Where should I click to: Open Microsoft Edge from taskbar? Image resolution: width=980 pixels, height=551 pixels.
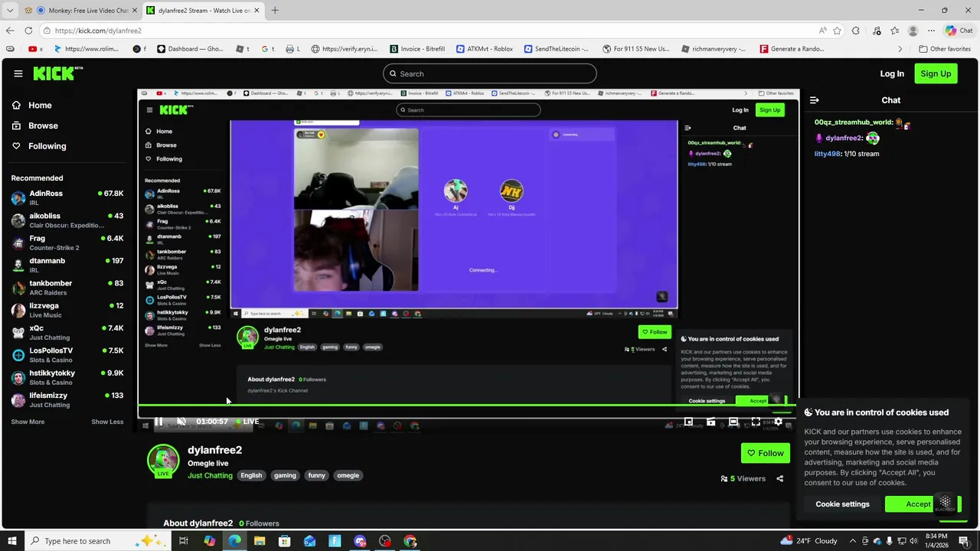click(234, 541)
